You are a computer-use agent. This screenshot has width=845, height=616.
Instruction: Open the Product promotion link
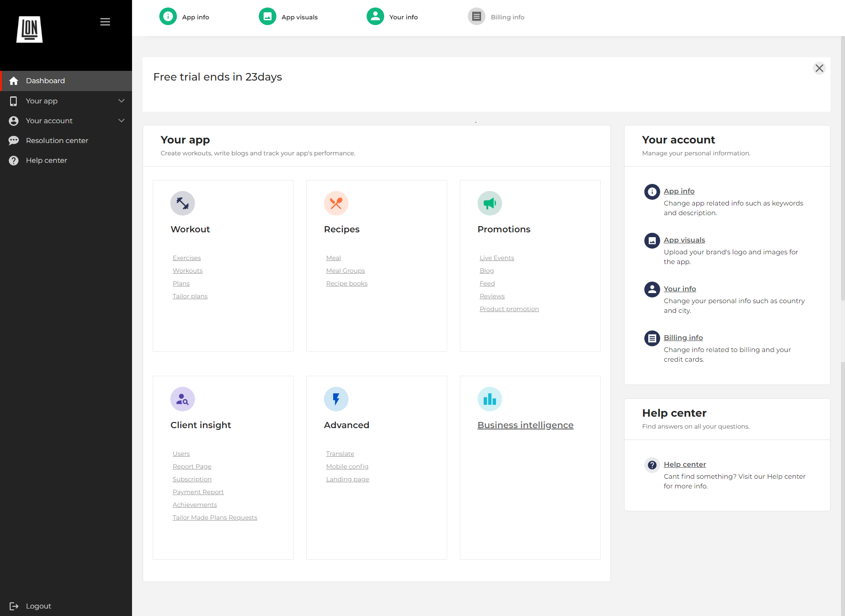tap(509, 308)
